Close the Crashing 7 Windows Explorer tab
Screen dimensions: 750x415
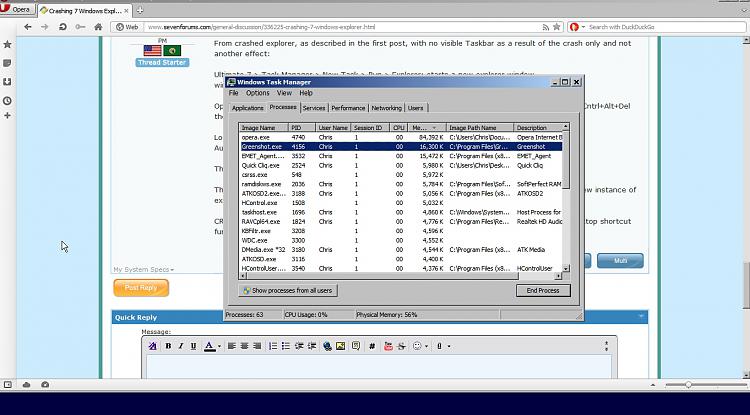(126, 11)
